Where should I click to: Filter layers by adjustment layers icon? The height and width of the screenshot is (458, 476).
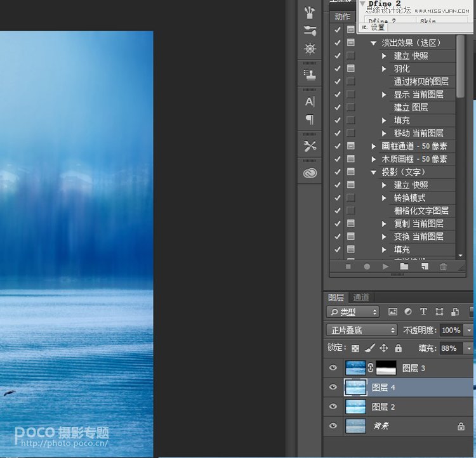408,311
